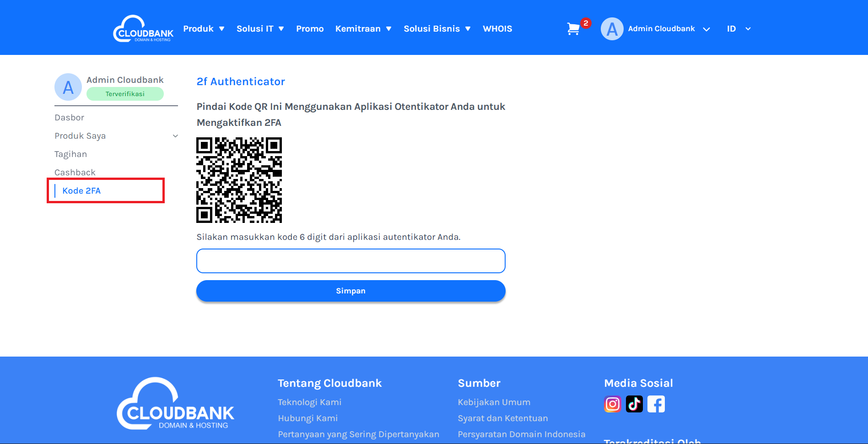Open the Admin Cloudbank account menu
868x444 pixels.
669,29
